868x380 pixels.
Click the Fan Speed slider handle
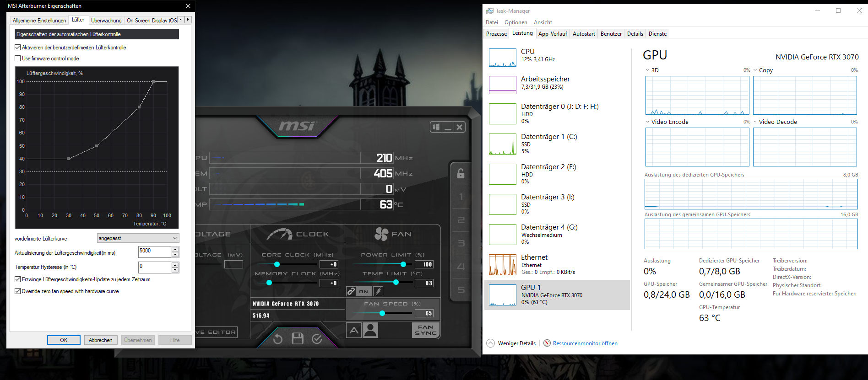[x=382, y=313]
